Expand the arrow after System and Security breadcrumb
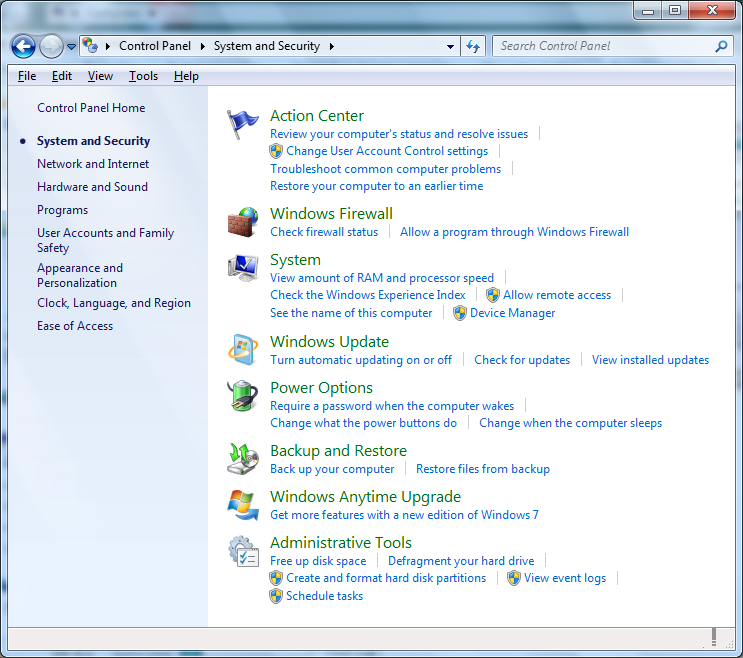 tap(332, 46)
